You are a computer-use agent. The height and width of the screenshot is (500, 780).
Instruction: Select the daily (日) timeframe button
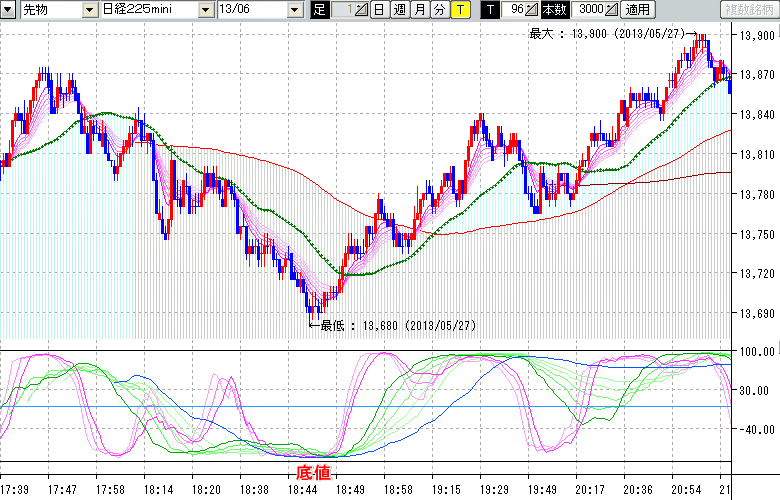click(379, 9)
